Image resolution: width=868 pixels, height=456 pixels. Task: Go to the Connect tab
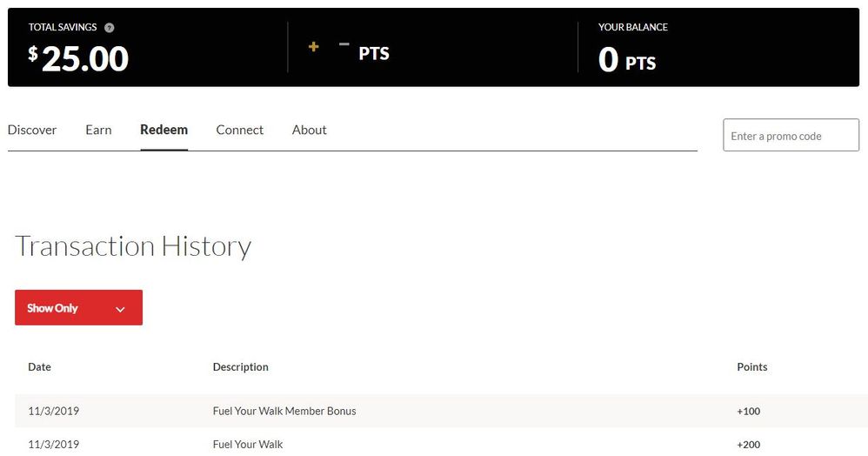(239, 130)
